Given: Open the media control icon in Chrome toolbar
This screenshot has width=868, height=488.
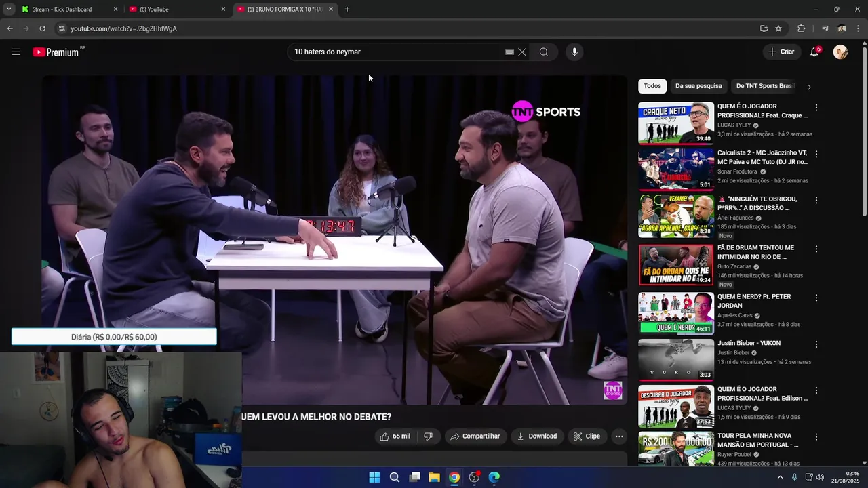Looking at the screenshot, I should (825, 28).
